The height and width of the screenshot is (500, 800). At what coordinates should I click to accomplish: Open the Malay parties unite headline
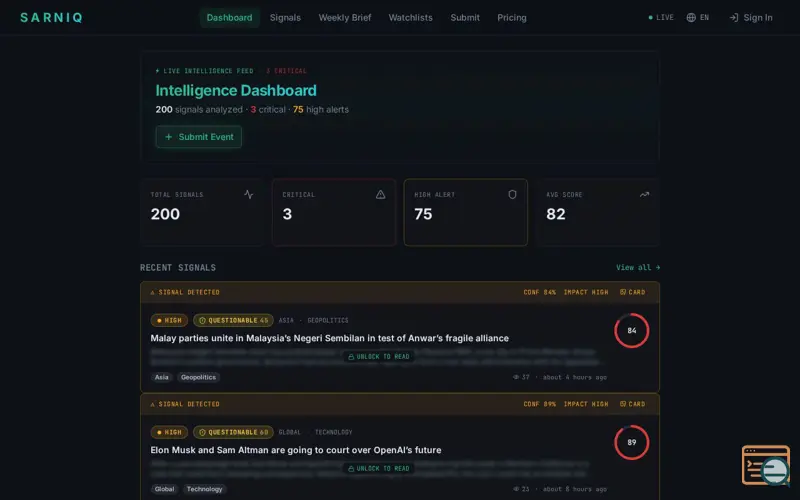(x=330, y=338)
